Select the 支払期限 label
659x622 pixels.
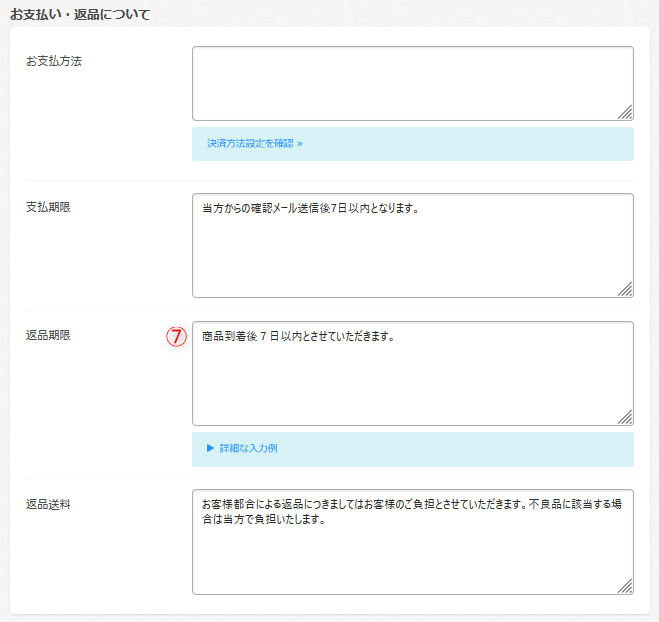point(48,207)
